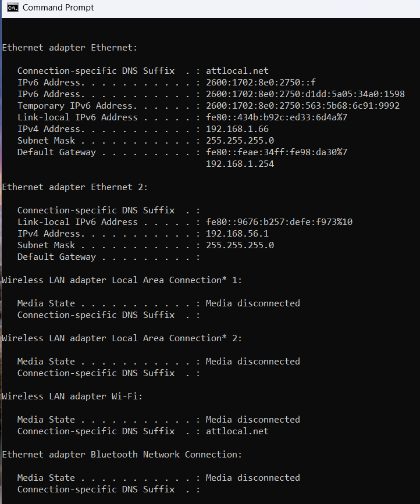
Task: Click the attlocal.net DNS suffix under Ethernet
Action: [x=237, y=71]
